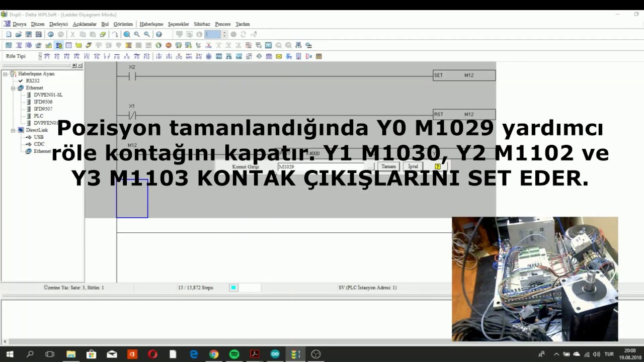The image size is (644, 362).
Task: Select the F3 rising-edge contact icon
Action: tap(67, 56)
